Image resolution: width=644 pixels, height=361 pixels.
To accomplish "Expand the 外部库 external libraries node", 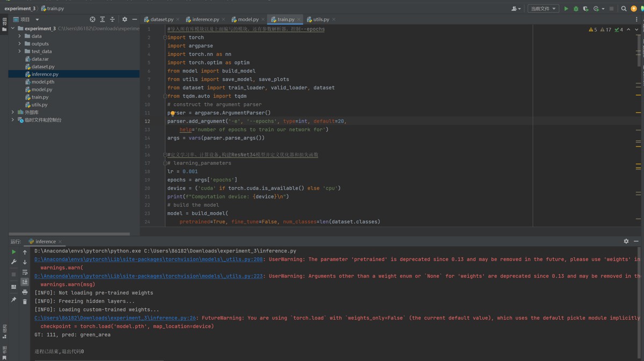I will click(13, 112).
